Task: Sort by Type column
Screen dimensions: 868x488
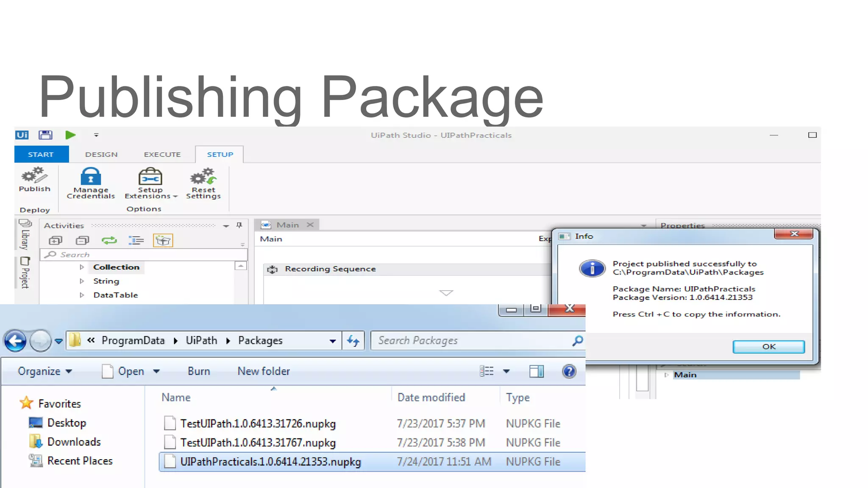Action: (x=517, y=397)
